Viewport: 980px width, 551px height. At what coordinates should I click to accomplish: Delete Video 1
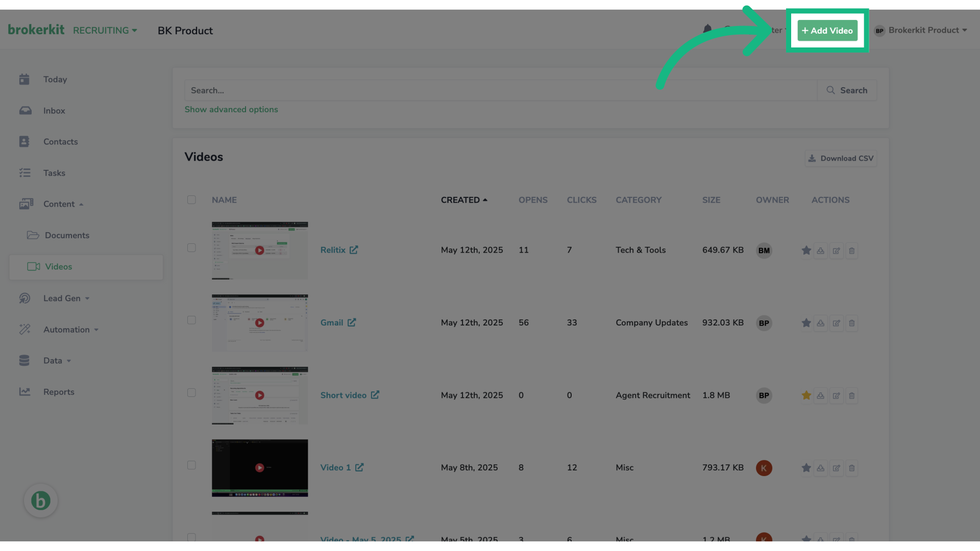tap(851, 468)
